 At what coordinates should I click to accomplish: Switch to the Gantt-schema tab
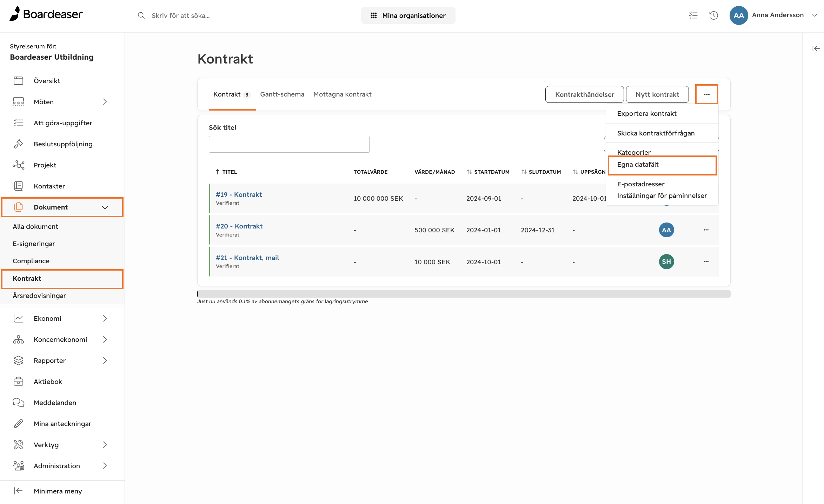pyautogui.click(x=282, y=94)
